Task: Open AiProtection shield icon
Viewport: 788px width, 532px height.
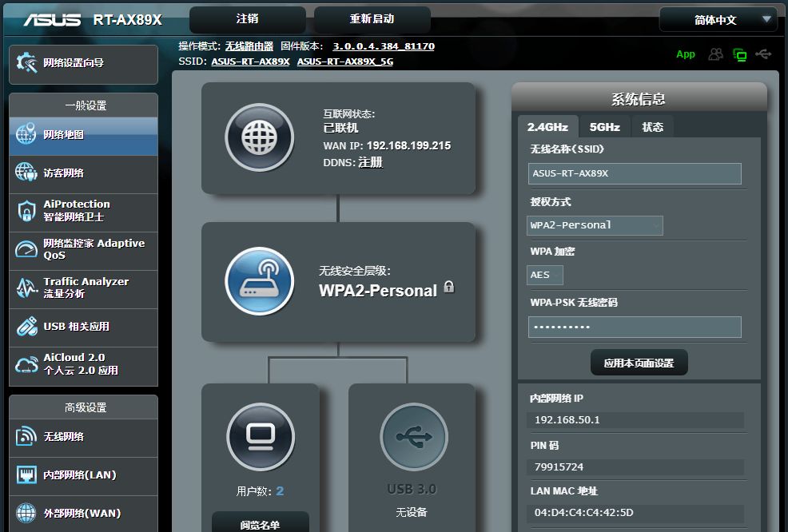Action: pyautogui.click(x=26, y=211)
